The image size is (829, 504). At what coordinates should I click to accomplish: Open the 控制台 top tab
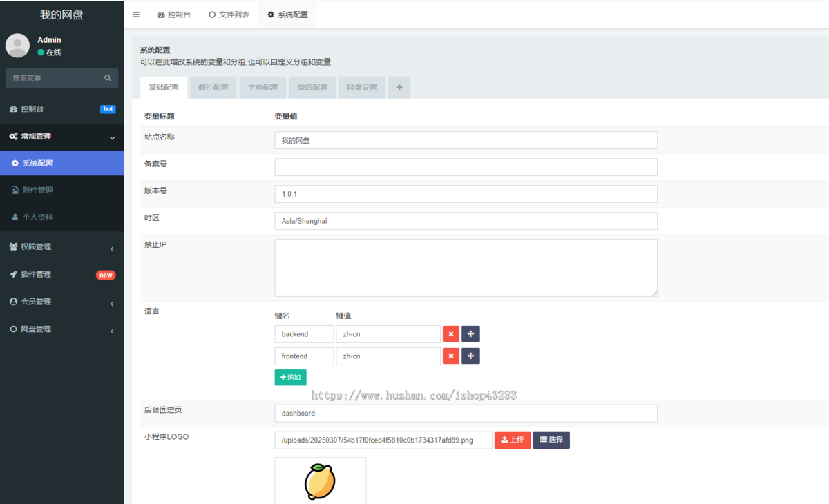coord(174,14)
